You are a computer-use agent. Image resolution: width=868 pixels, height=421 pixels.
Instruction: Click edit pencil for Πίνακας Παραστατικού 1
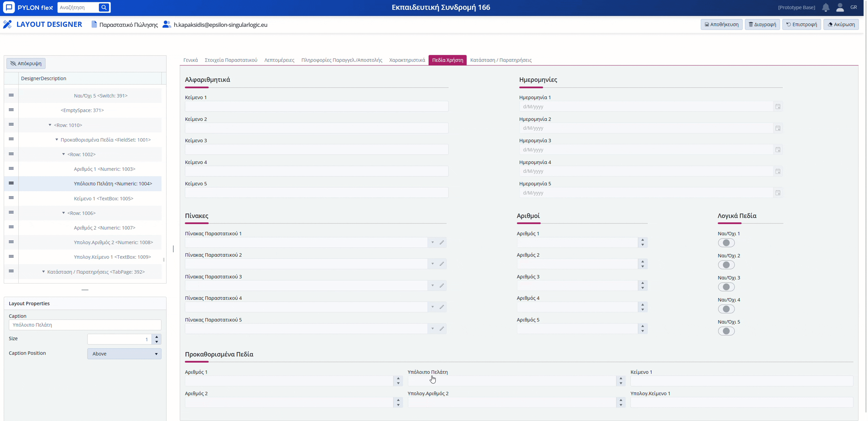coord(442,243)
